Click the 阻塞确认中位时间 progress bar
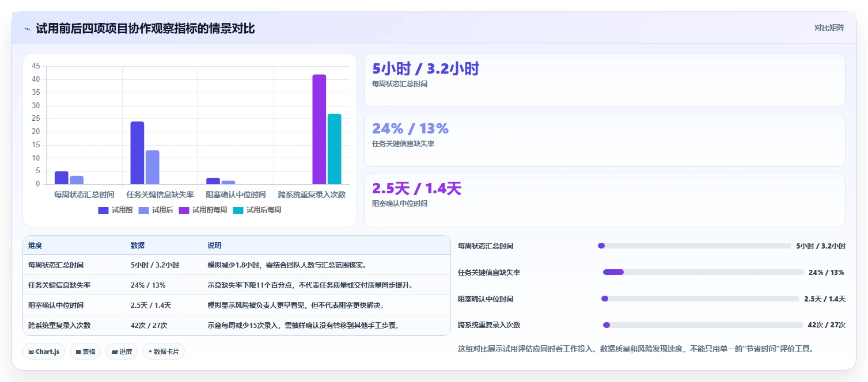868x382 pixels. click(700, 299)
